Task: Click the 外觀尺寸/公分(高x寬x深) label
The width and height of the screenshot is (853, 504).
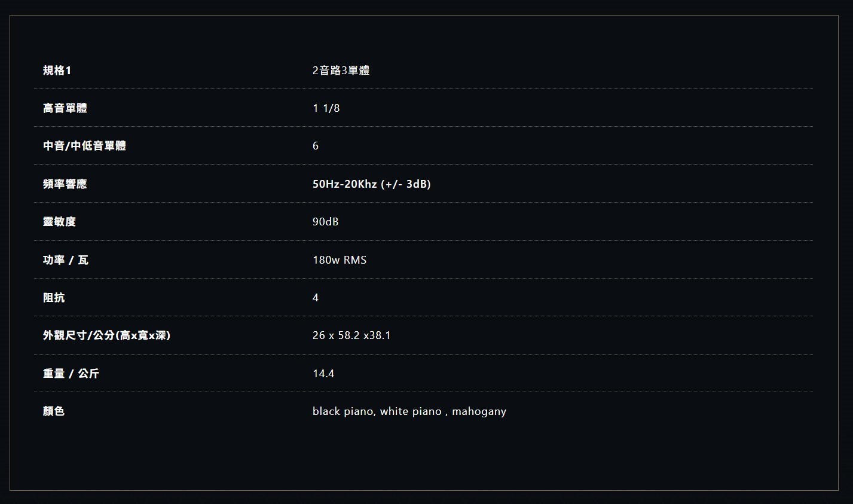Action: [x=106, y=335]
